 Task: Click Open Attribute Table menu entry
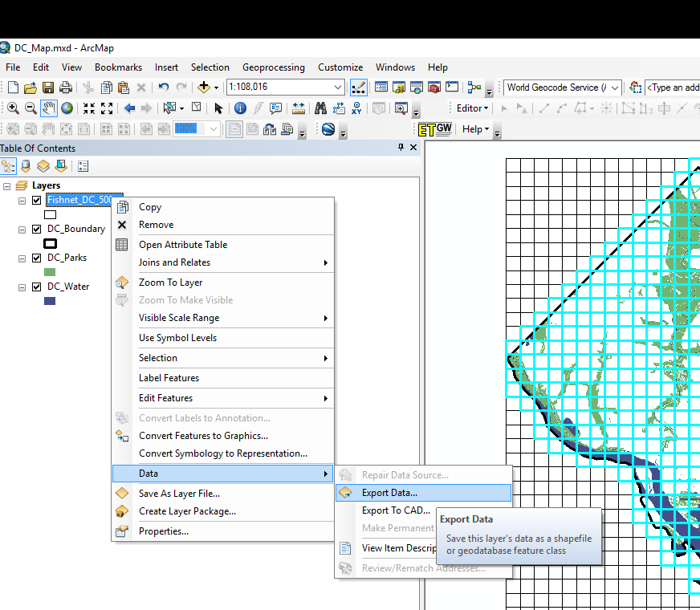182,245
